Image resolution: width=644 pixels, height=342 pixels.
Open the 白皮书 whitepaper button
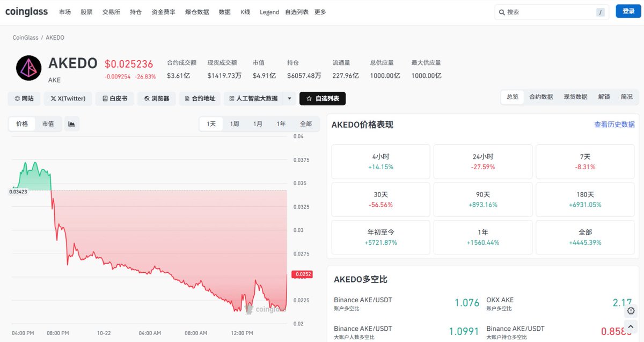tap(114, 98)
